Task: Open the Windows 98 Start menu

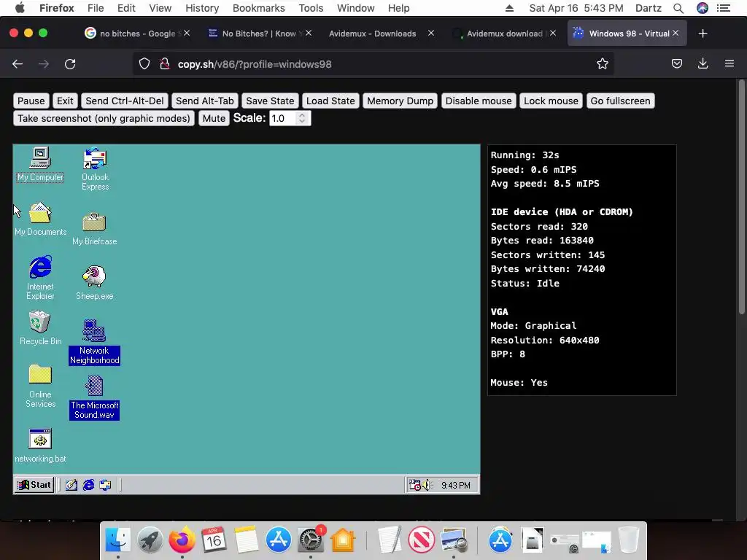Action: (34, 485)
